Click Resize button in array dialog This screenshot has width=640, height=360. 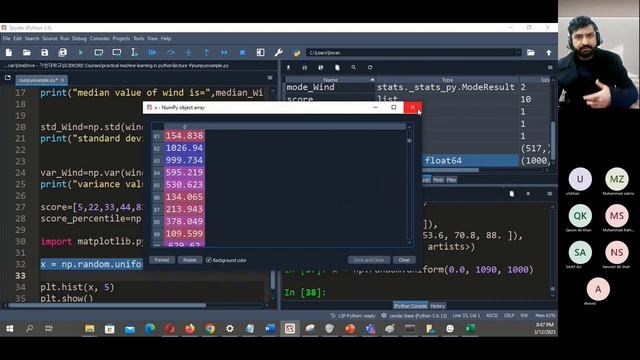coord(189,260)
